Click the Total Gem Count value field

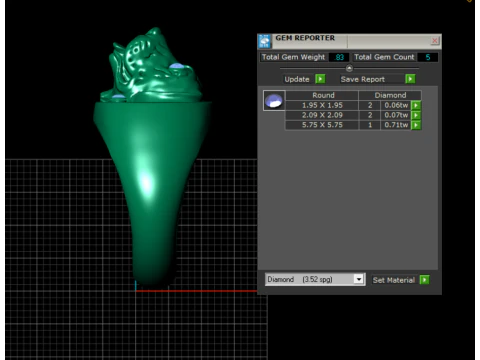click(428, 57)
